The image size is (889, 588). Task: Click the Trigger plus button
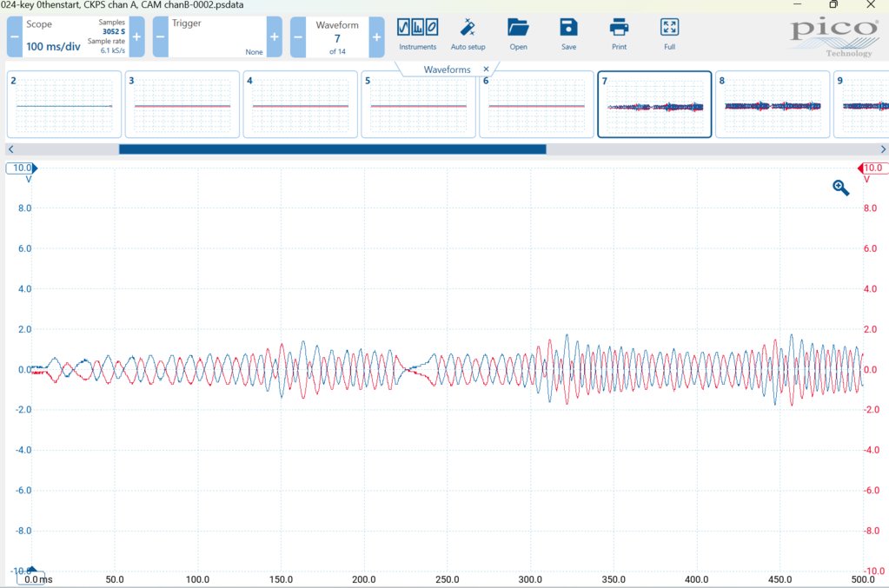[x=275, y=36]
